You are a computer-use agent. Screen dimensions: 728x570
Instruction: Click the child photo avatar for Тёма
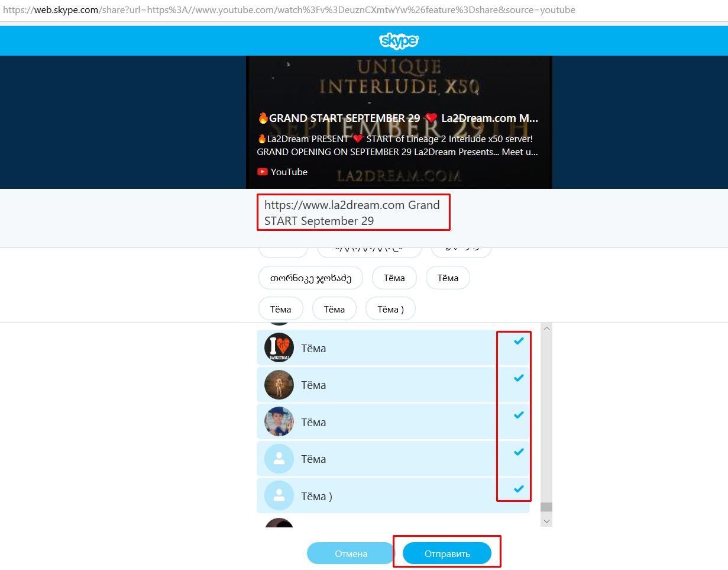tap(279, 422)
